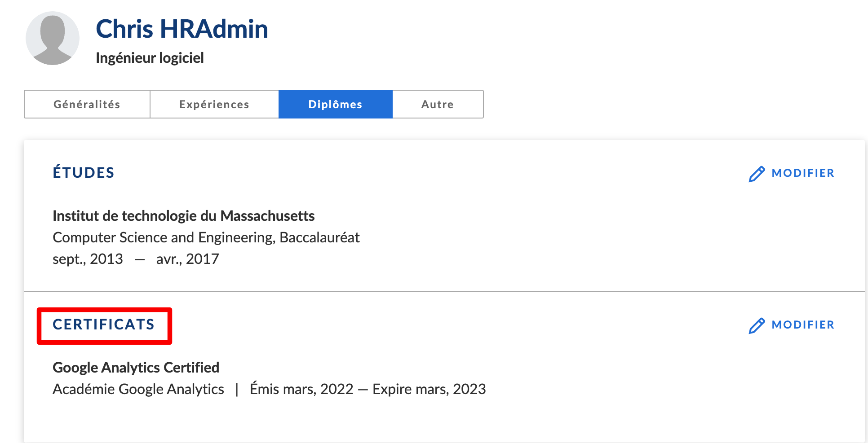The image size is (868, 443).
Task: Click the Chris HRAdmin name heading
Action: click(x=182, y=29)
